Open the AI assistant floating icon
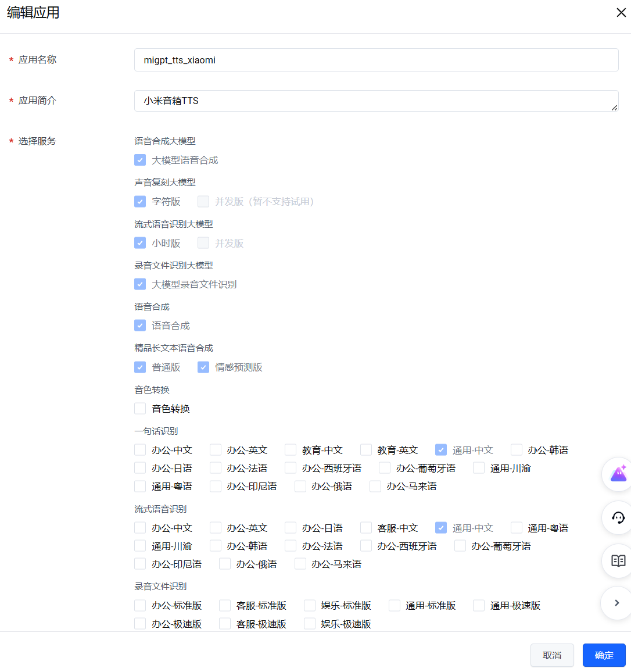Viewport: 631px width, 672px height. pos(618,474)
